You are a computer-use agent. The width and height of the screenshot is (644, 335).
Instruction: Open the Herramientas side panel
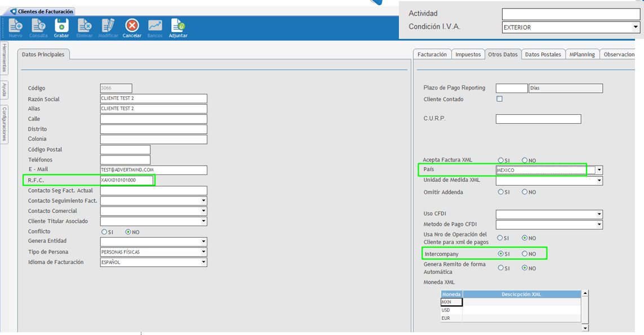click(x=4, y=57)
